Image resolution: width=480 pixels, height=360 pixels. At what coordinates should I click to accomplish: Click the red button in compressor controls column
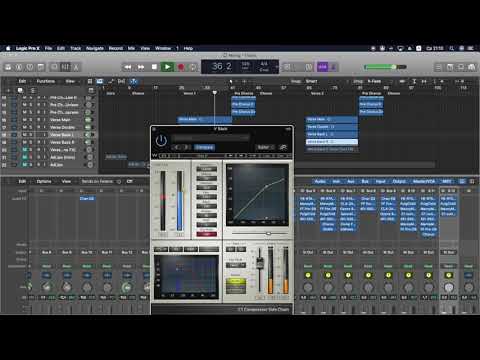(x=207, y=234)
